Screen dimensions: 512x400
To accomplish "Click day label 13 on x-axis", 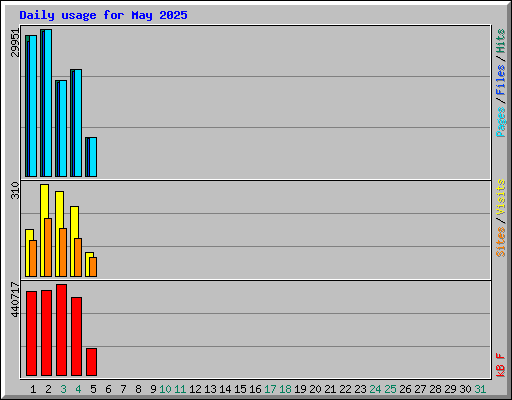I will pyautogui.click(x=210, y=389).
